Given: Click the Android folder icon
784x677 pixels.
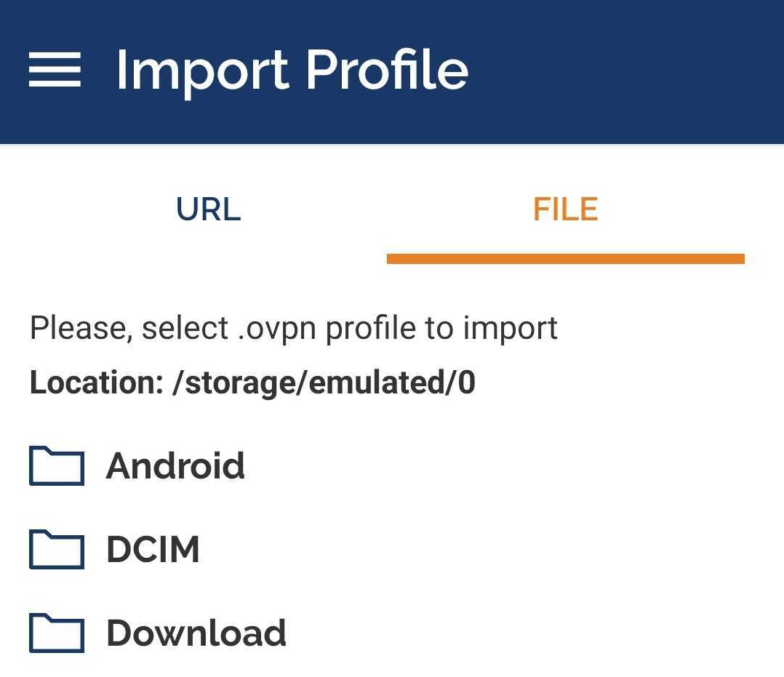Looking at the screenshot, I should coord(57,466).
